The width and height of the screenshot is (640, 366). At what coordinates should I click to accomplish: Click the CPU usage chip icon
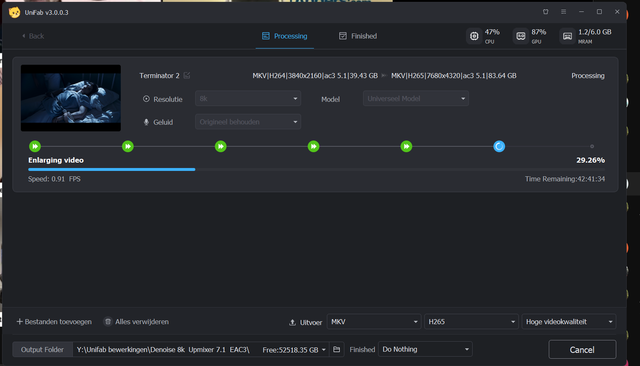[x=474, y=36]
